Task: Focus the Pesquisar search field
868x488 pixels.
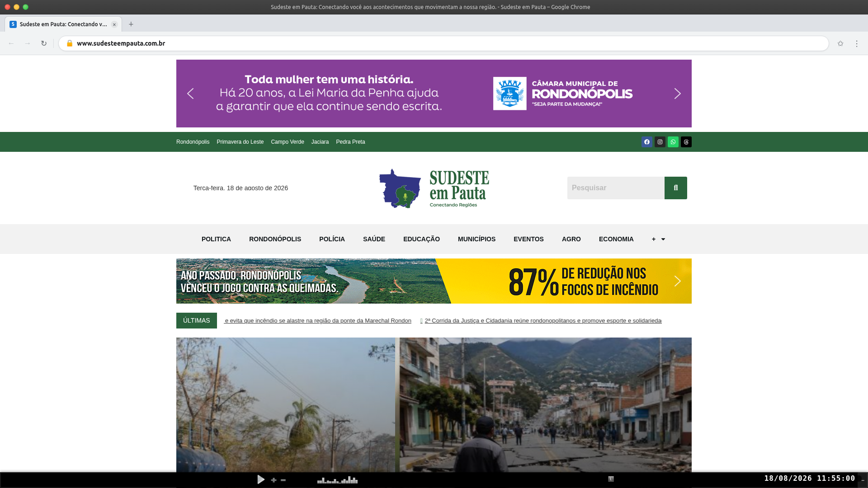Action: point(616,188)
